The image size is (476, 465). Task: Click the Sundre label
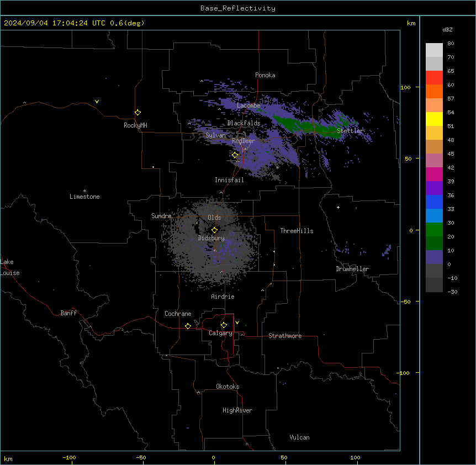pyautogui.click(x=161, y=216)
